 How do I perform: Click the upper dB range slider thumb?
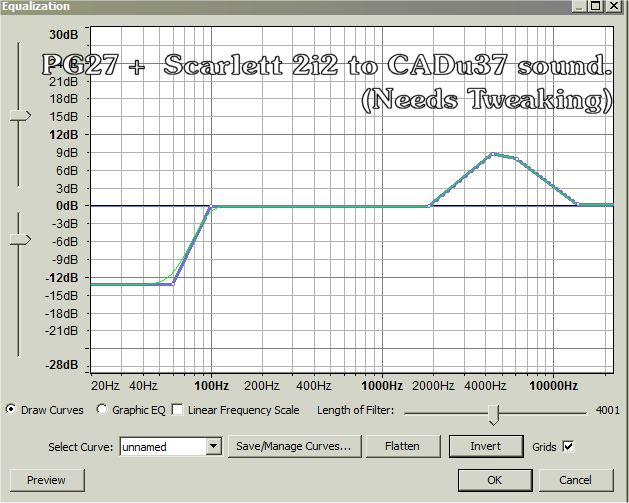(x=20, y=116)
